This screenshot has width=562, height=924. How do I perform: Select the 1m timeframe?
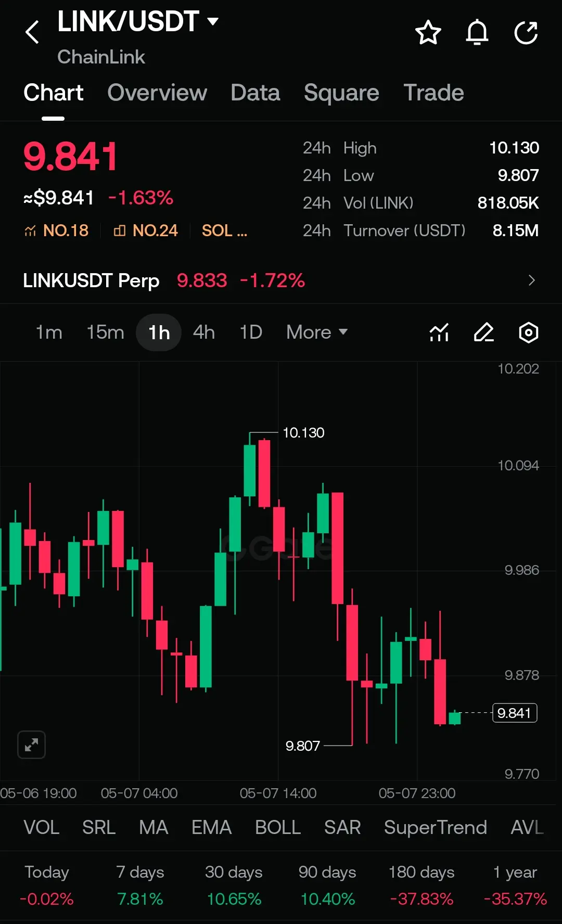point(49,332)
